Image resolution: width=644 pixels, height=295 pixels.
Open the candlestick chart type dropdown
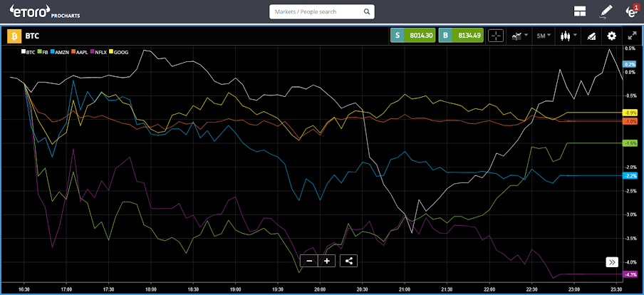tap(568, 36)
